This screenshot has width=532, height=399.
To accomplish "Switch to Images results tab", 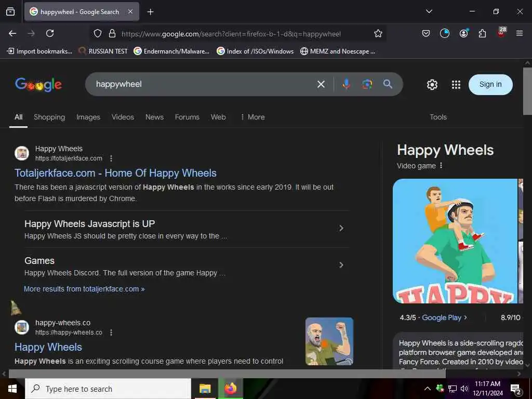I will pyautogui.click(x=88, y=117).
